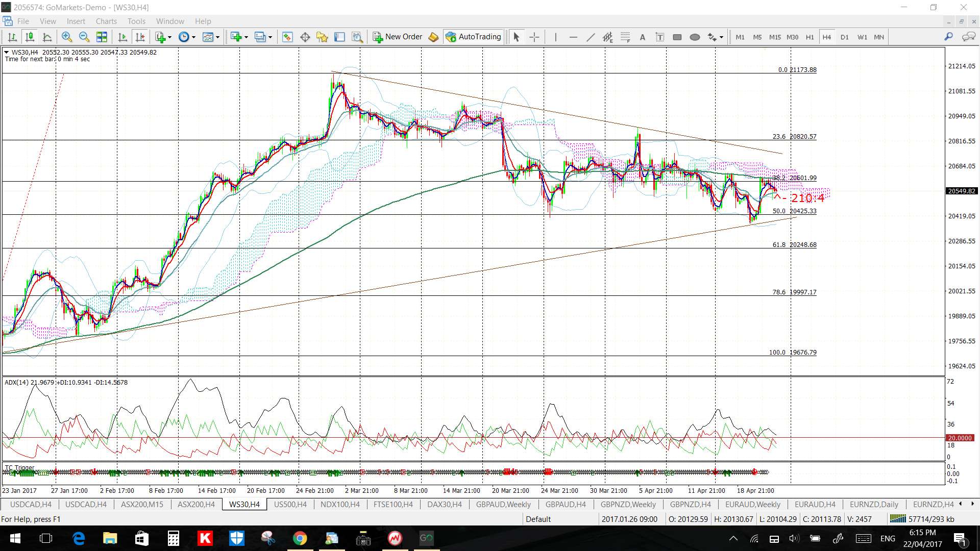Screen dimensions: 980x551
Task: Open the Market Watch window
Action: click(287, 37)
